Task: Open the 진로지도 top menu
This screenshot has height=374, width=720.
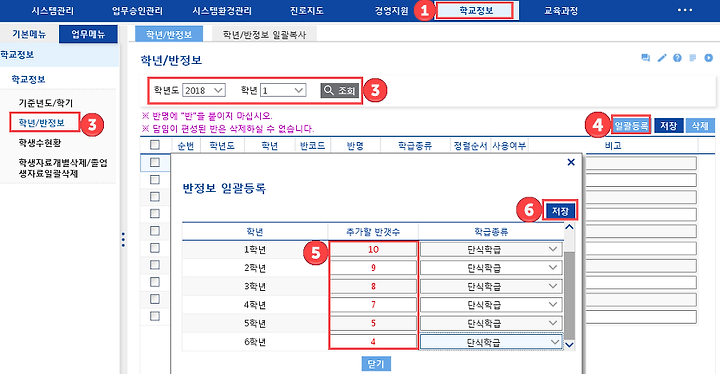Action: (307, 11)
